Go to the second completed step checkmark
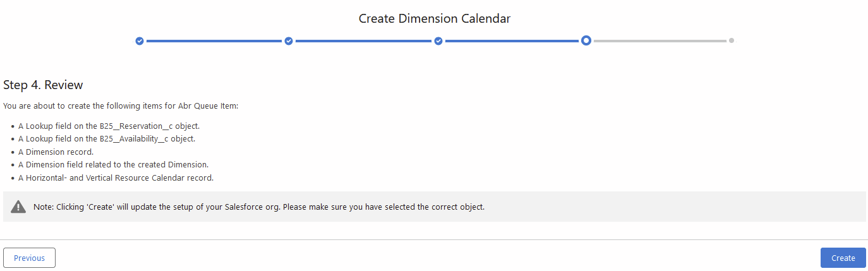868x271 pixels. [x=289, y=41]
